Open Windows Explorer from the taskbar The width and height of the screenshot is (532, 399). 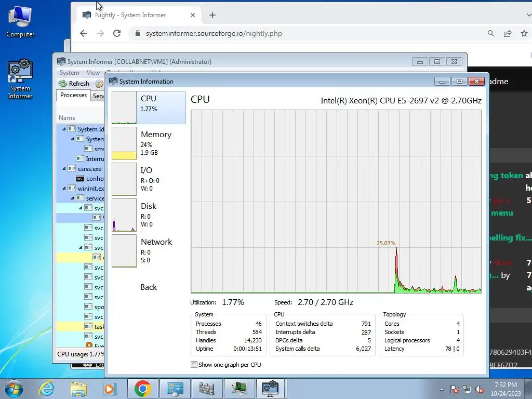(x=78, y=389)
